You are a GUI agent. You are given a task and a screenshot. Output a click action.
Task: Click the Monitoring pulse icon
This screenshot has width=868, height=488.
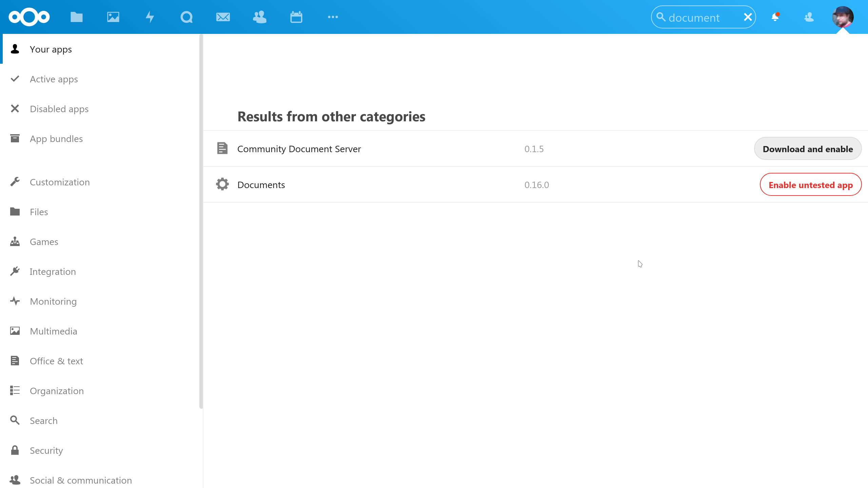(x=15, y=301)
